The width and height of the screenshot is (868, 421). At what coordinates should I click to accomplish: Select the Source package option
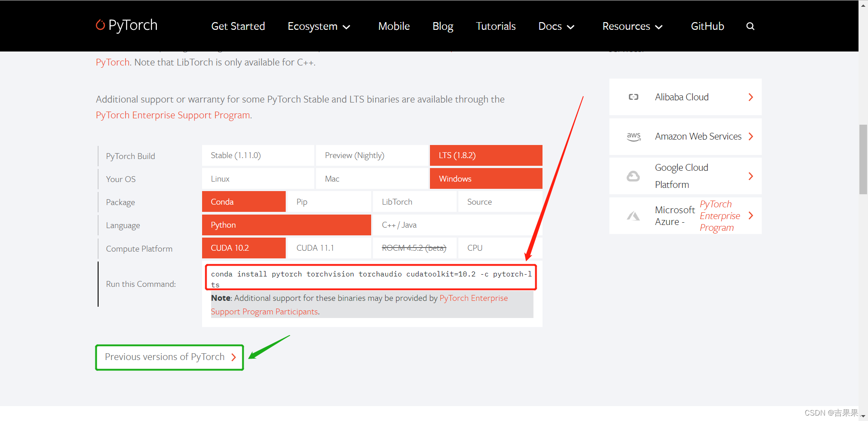[500, 201]
